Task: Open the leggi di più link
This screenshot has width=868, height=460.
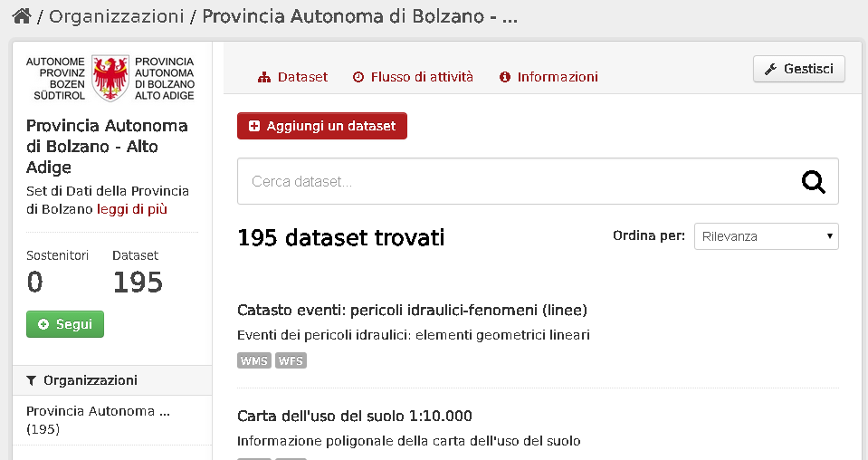Action: point(132,209)
